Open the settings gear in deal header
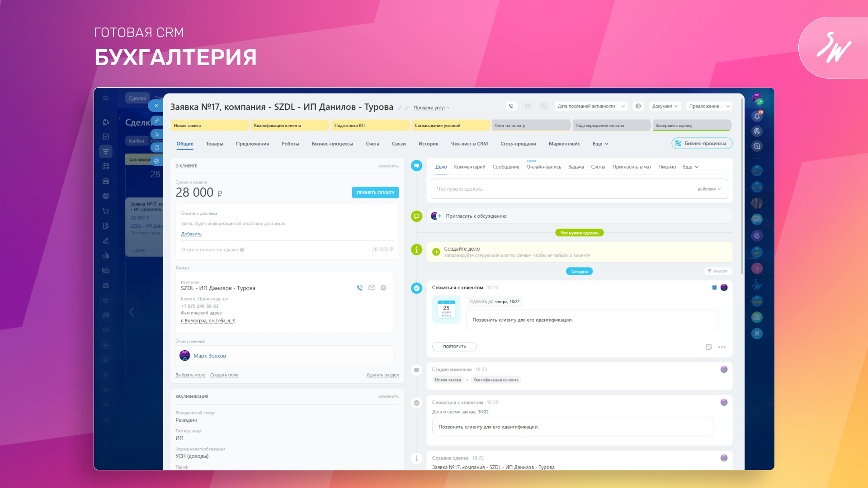The width and height of the screenshot is (868, 488). [x=638, y=106]
